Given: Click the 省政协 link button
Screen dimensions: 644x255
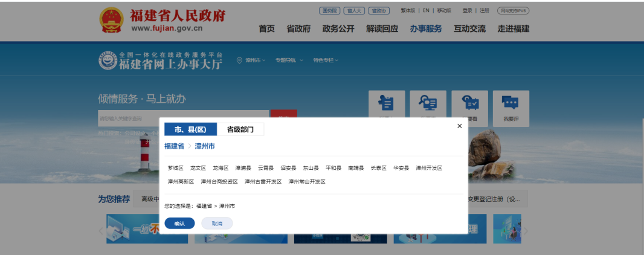Looking at the screenshot, I should pos(378,11).
